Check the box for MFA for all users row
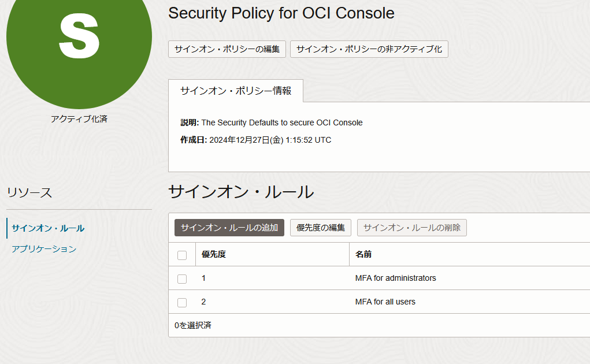Viewport: 590px width, 364px height. coord(182,303)
